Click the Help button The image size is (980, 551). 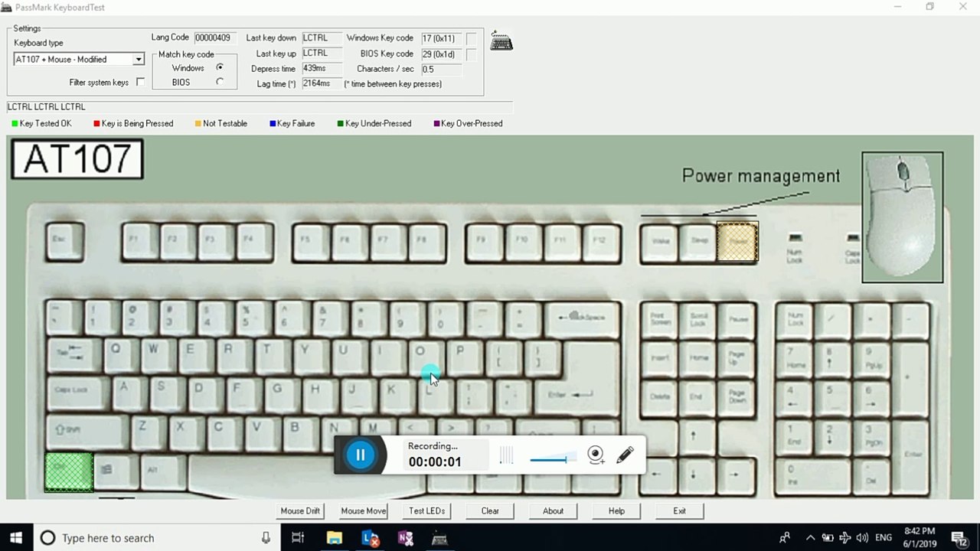tap(616, 510)
